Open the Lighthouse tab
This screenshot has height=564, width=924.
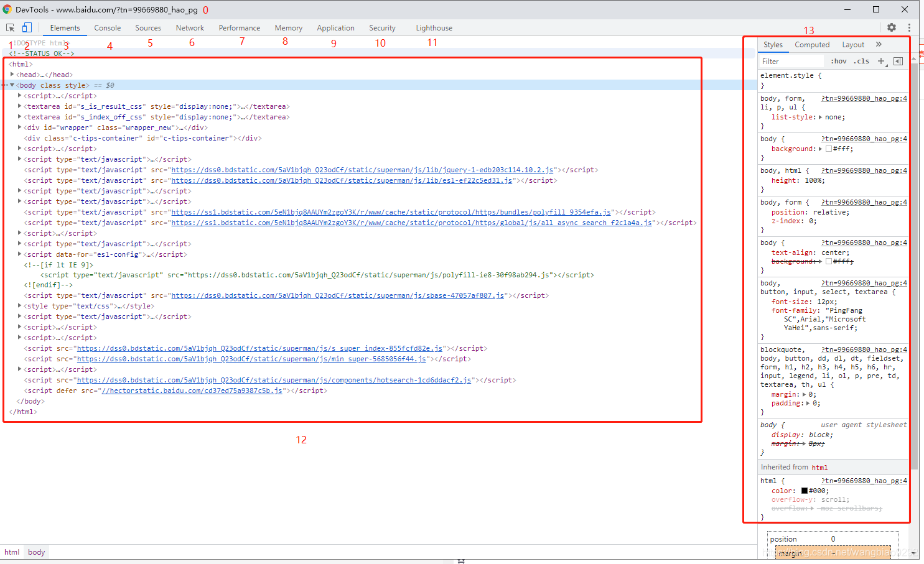tap(434, 28)
